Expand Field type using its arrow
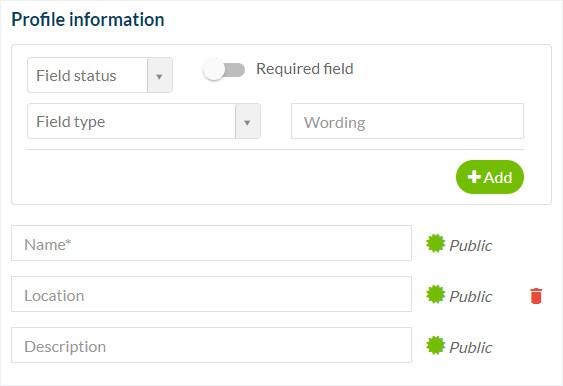This screenshot has height=386, width=563. [247, 122]
